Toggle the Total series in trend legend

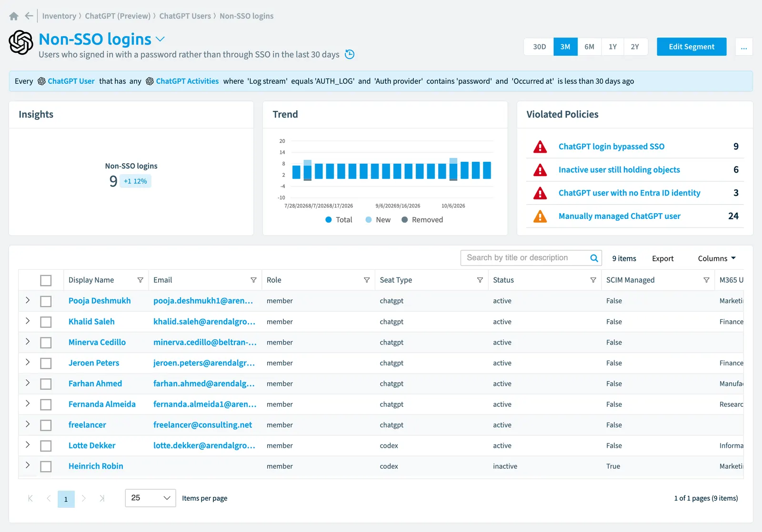(x=339, y=220)
